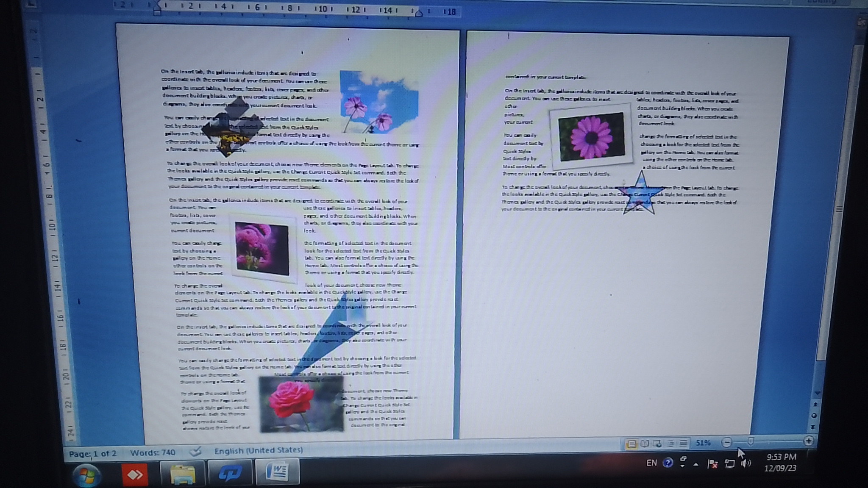Click the Previous Page double arrow
The image size is (868, 488).
[815, 405]
